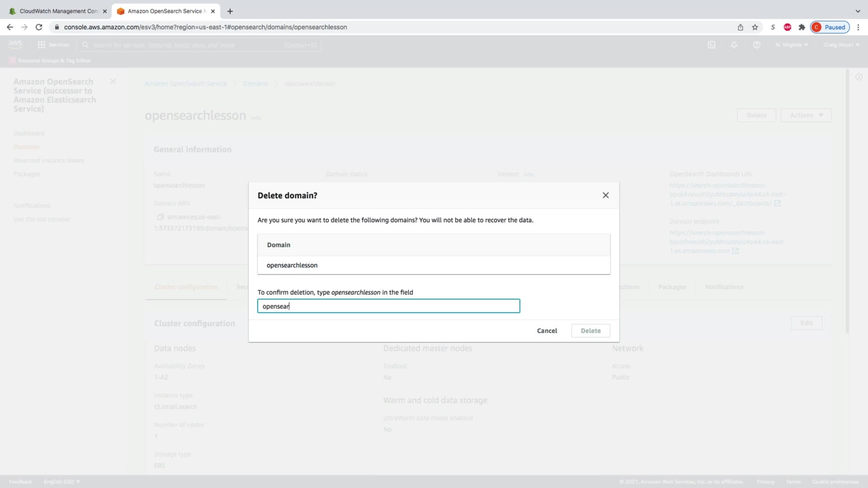
Task: Bookmark page using the star icon
Action: [x=755, y=27]
